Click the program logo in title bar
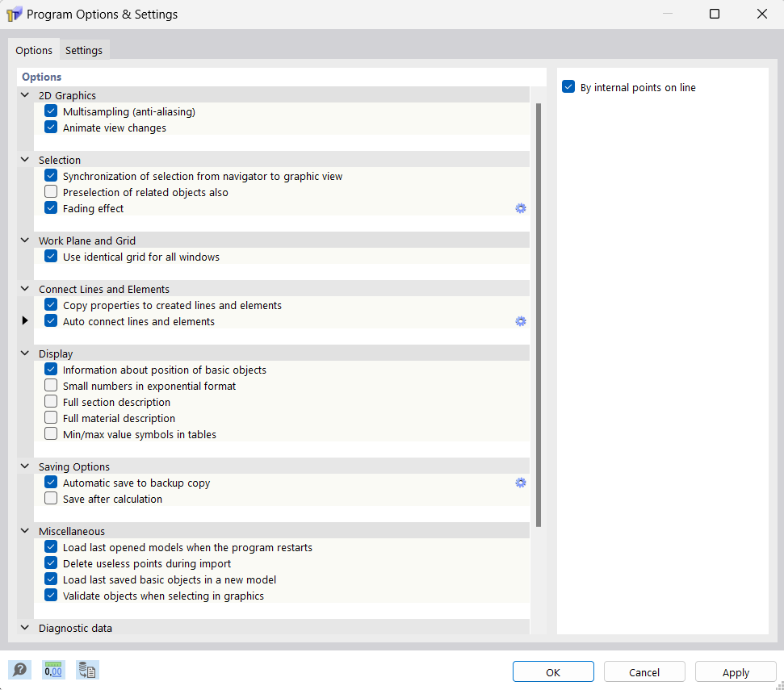784x690 pixels. click(x=15, y=14)
